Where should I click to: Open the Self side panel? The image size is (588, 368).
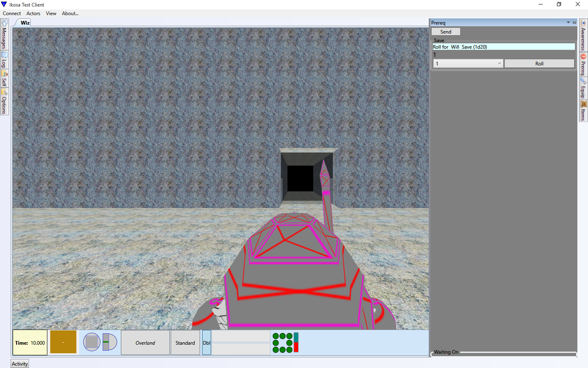click(x=4, y=79)
